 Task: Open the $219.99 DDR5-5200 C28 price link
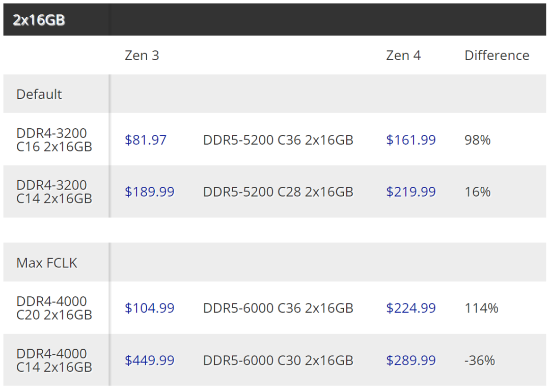[x=411, y=192]
